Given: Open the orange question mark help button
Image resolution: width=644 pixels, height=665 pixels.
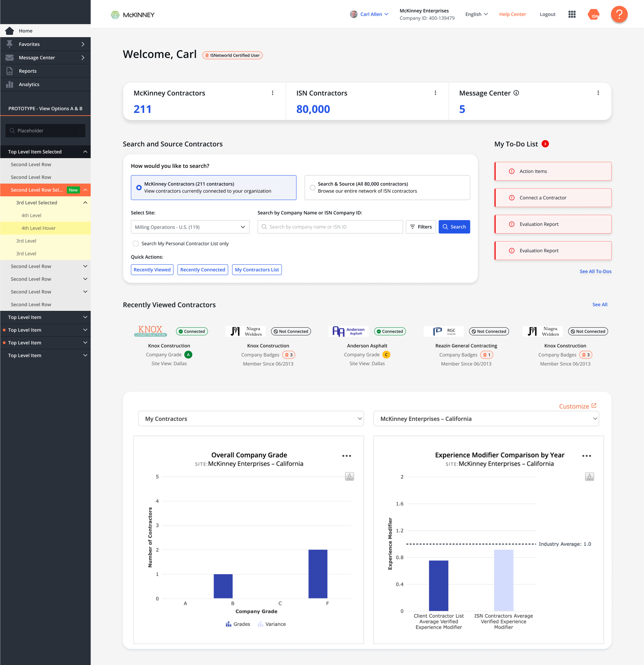Looking at the screenshot, I should coord(619,14).
